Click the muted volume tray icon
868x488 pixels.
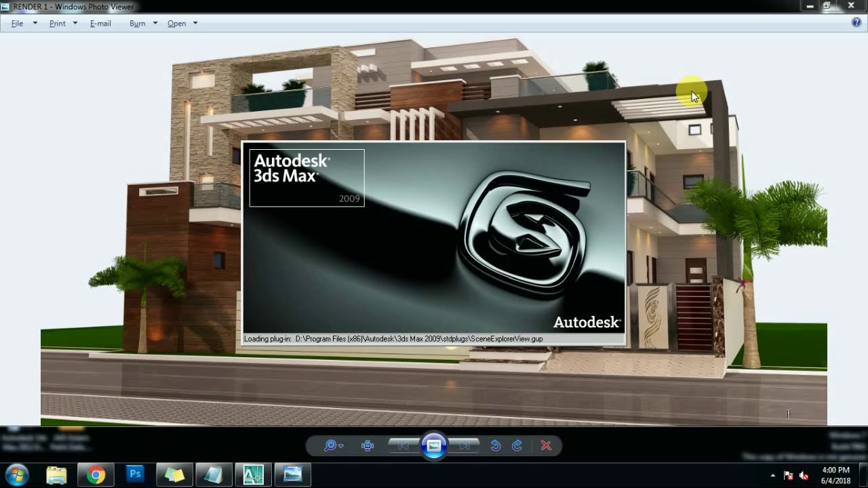(804, 475)
